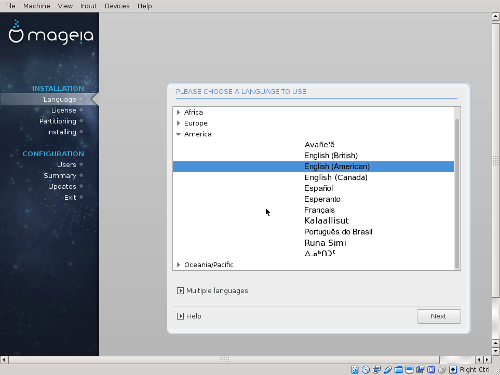The height and width of the screenshot is (375, 500).
Task: Expand the Oceania/Pacific language group
Action: (x=179, y=265)
